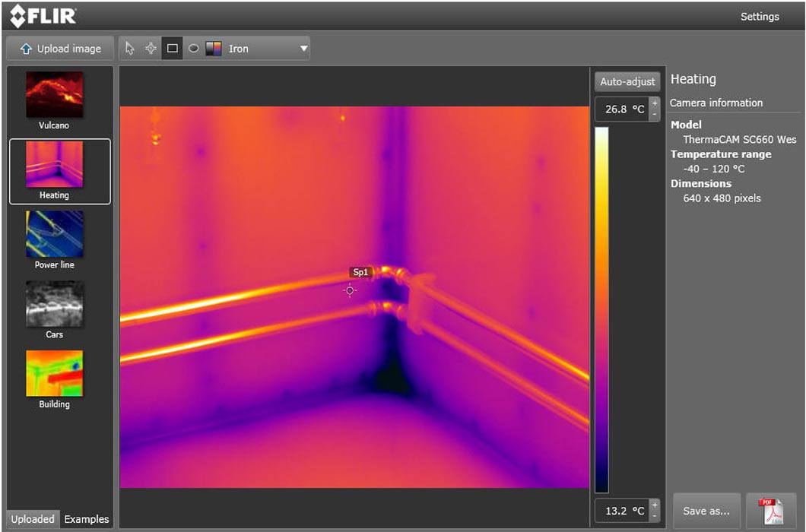
Task: Click the Upload image button
Action: (60, 49)
